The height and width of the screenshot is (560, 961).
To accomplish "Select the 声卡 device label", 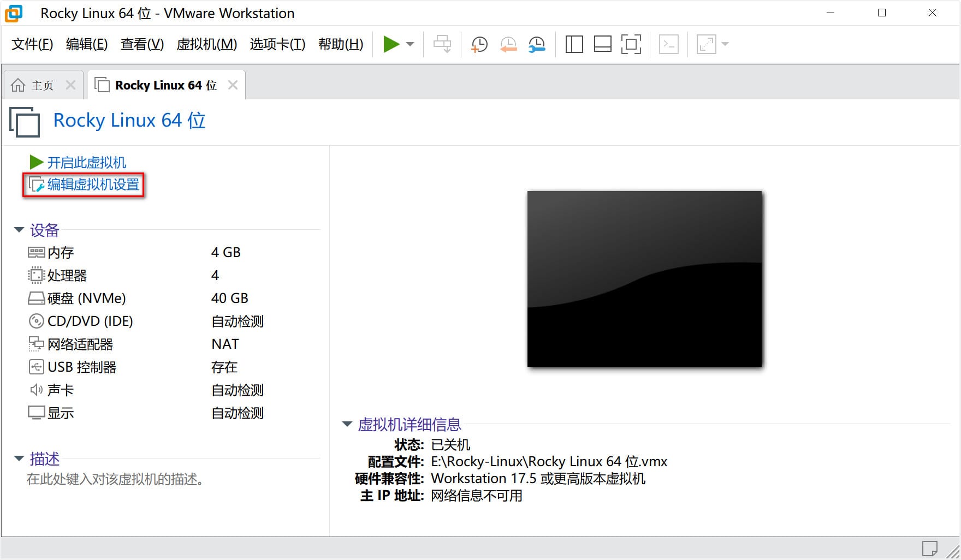I will [x=61, y=390].
